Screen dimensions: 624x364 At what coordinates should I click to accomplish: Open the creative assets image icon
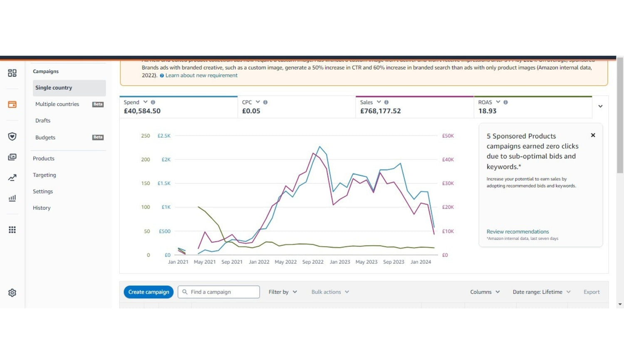click(x=12, y=157)
